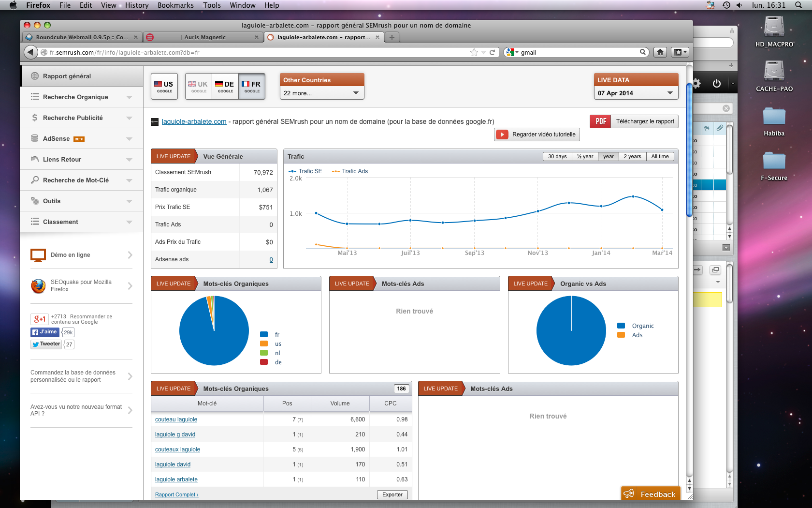Click the Tweeter share button
Viewport: 812px width, 508px height.
(46, 344)
